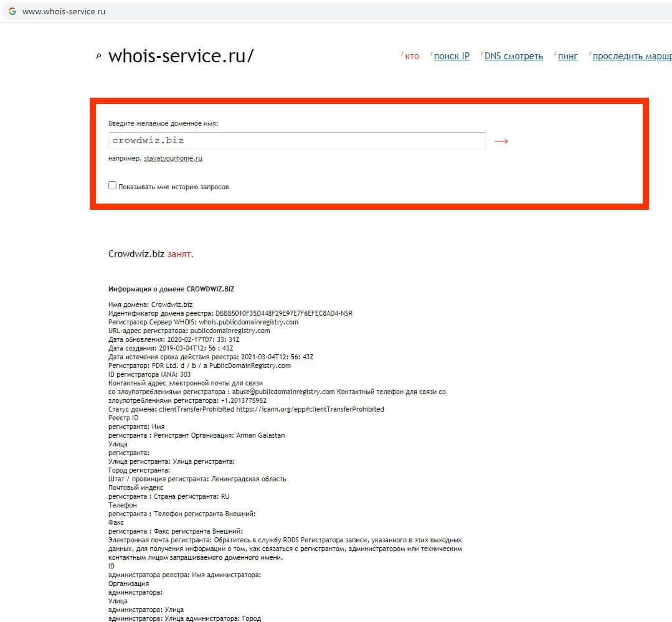Click registrant organization 'Arman Galastan' text
This screenshot has height=622, width=672.
click(260, 435)
